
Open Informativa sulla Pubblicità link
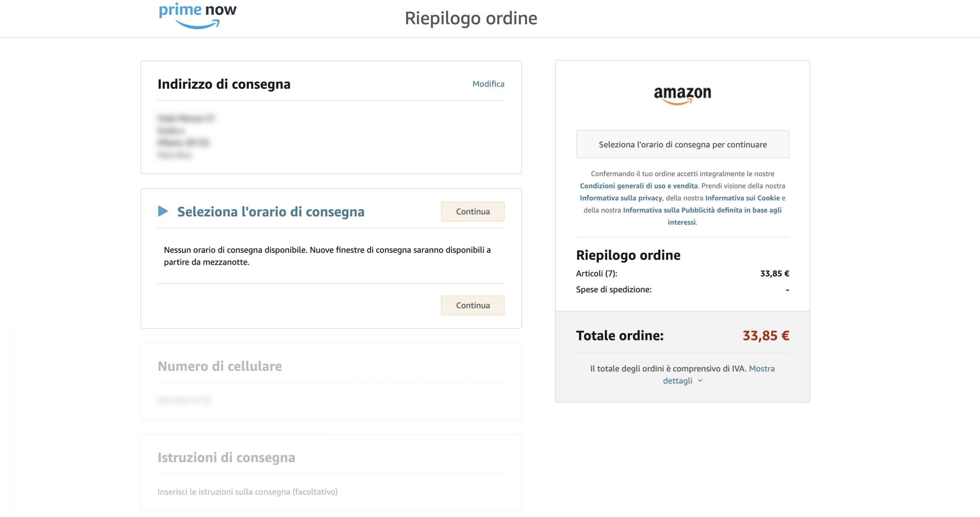click(x=702, y=210)
